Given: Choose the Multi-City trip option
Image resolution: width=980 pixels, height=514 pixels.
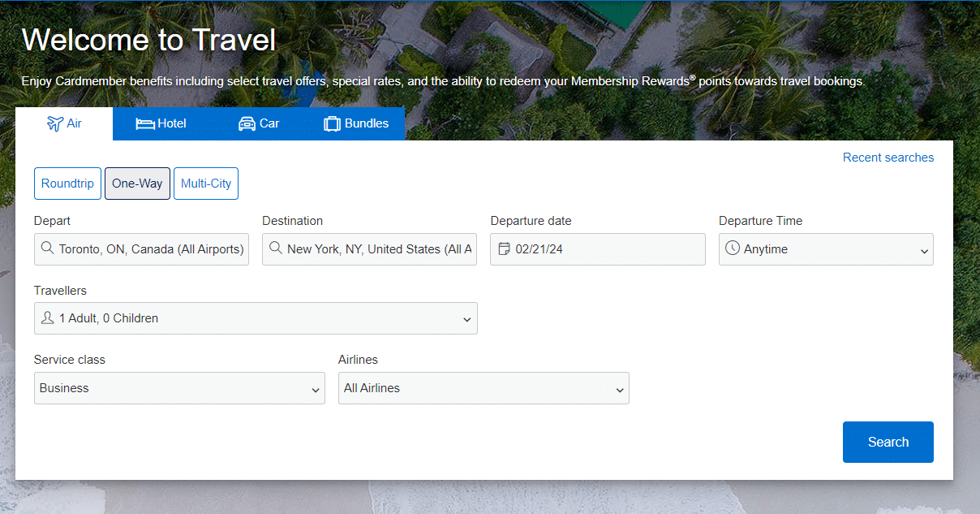Looking at the screenshot, I should [206, 184].
